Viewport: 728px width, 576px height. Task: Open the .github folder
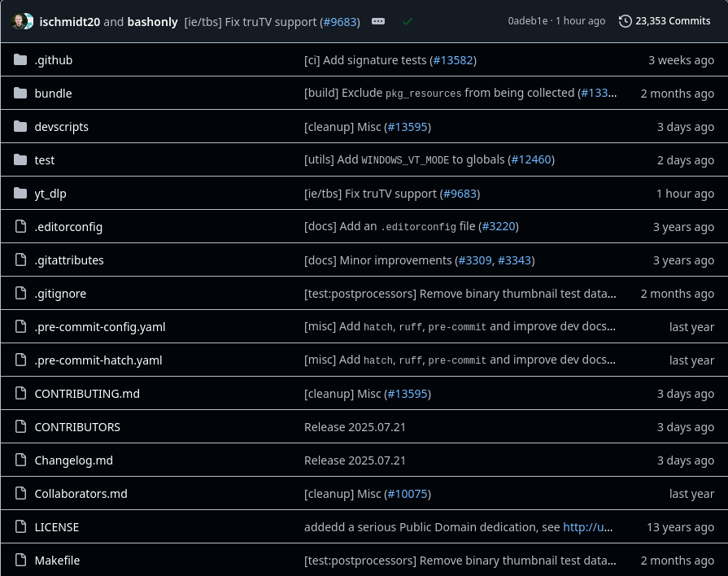pyautogui.click(x=54, y=60)
